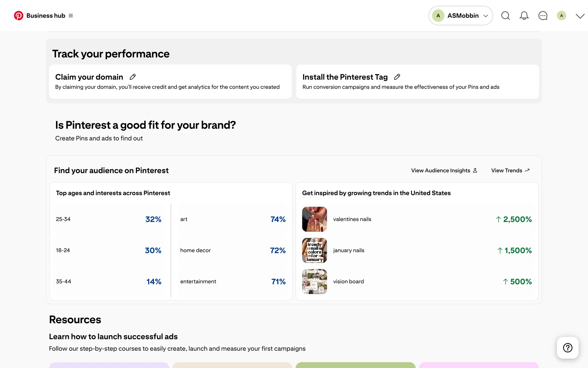Viewport: 588px width, 368px height.
Task: Expand the far-right account chevron menu
Action: pyautogui.click(x=580, y=16)
